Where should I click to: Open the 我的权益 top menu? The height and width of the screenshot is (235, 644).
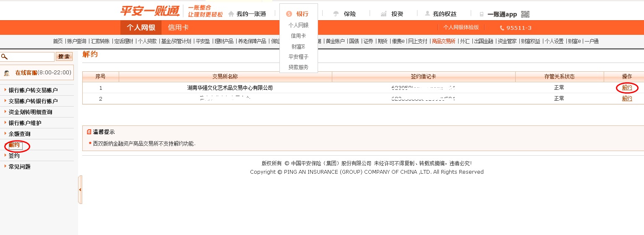pyautogui.click(x=444, y=14)
